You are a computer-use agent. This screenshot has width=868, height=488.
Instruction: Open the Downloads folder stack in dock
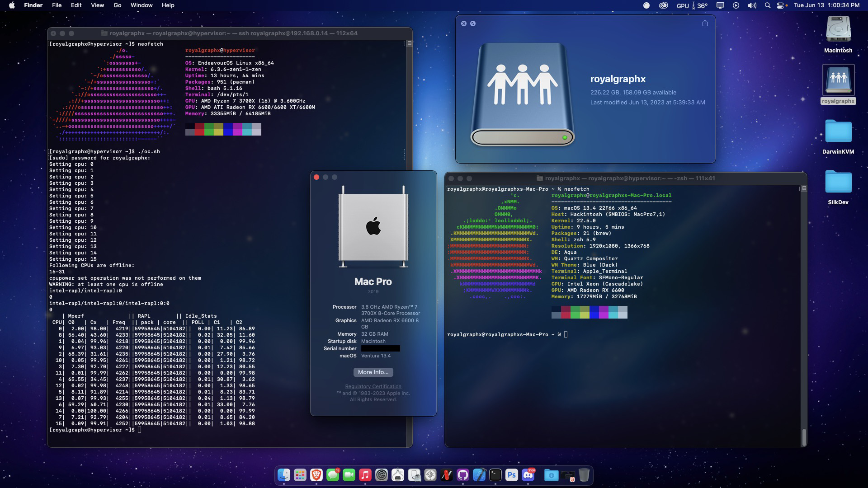[x=551, y=475]
